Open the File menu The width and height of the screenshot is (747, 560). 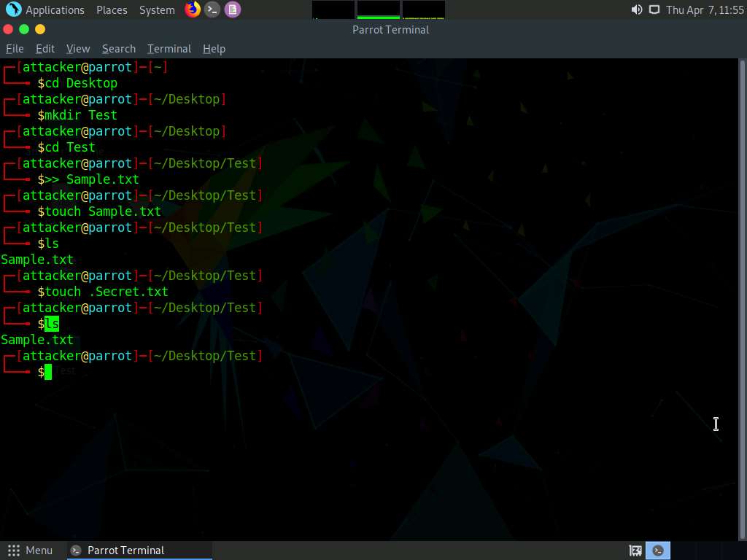point(15,49)
